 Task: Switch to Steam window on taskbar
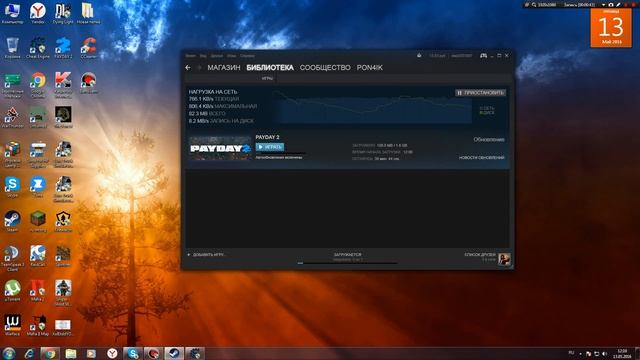174,353
